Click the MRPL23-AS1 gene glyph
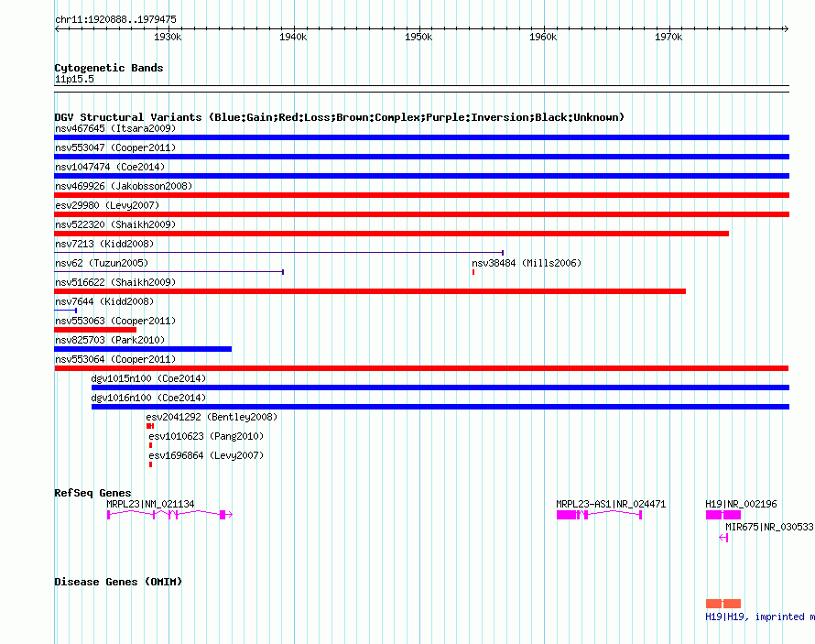Screen dimensions: 815x644 click(599, 515)
